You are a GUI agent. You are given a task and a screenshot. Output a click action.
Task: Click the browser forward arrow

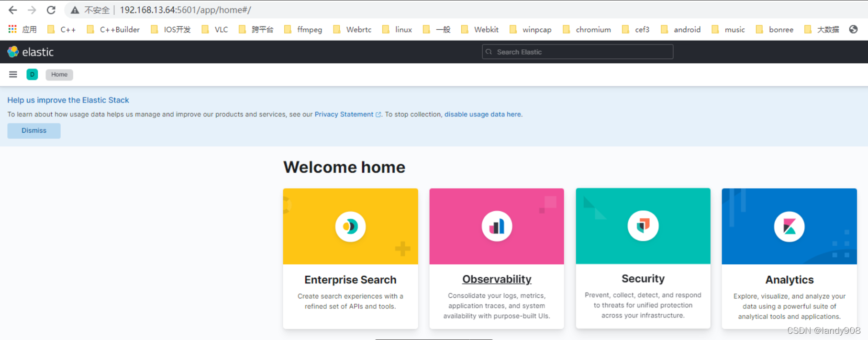(32, 10)
